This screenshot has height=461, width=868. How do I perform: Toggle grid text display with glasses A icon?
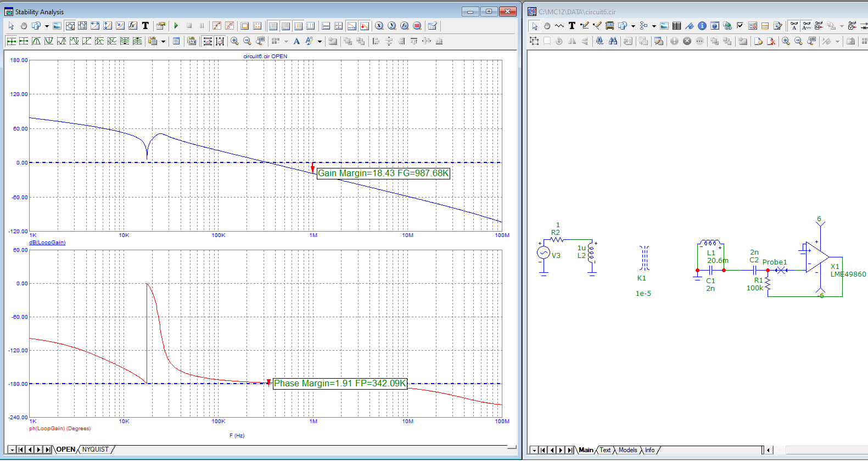point(794,26)
